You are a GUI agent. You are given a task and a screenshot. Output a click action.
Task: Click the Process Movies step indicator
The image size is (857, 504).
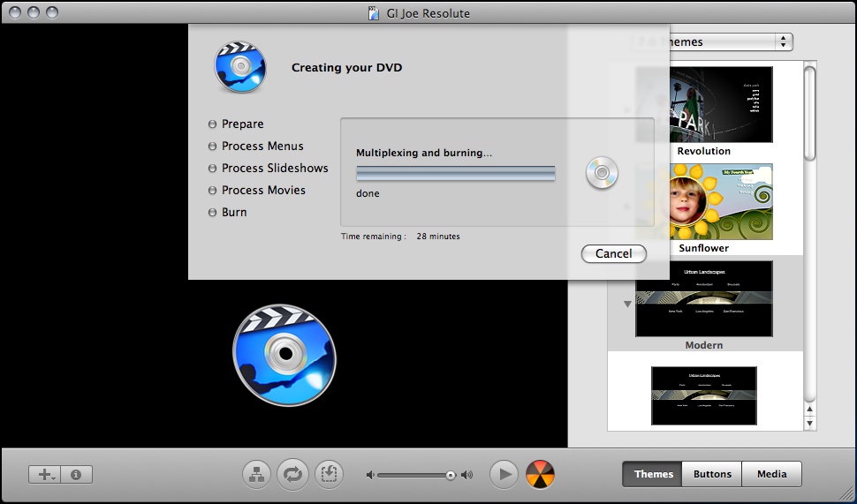pos(213,191)
